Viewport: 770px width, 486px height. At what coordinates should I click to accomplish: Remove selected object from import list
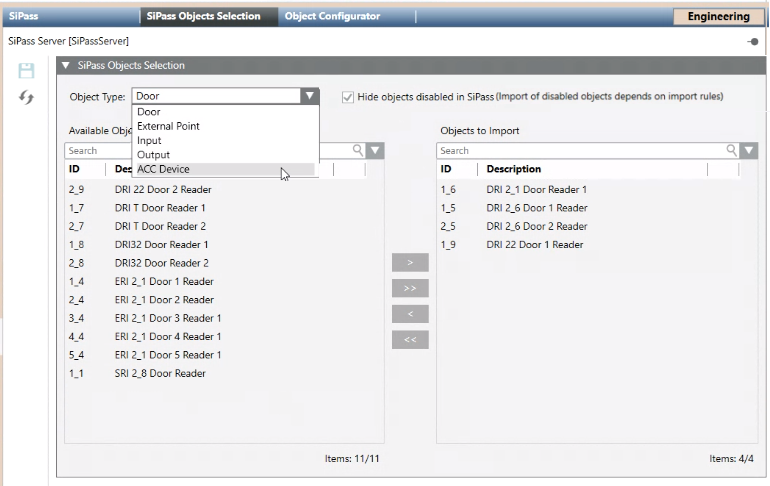[x=410, y=314]
